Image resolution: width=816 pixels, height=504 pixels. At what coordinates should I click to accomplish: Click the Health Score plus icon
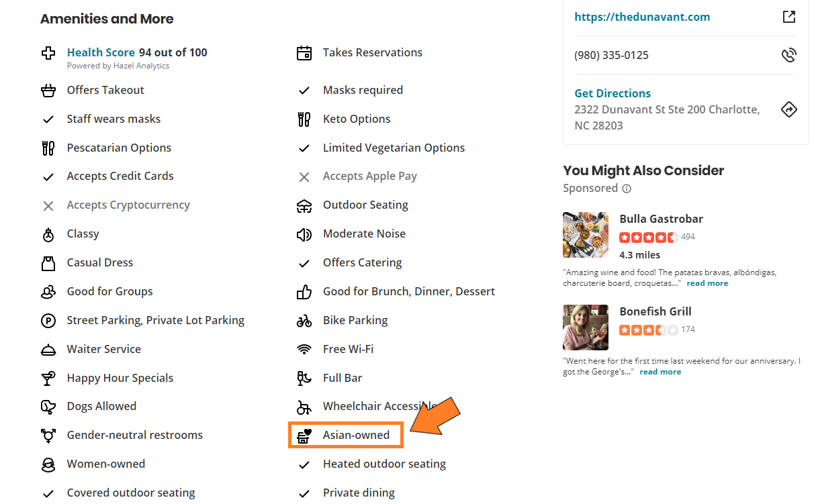[48, 53]
